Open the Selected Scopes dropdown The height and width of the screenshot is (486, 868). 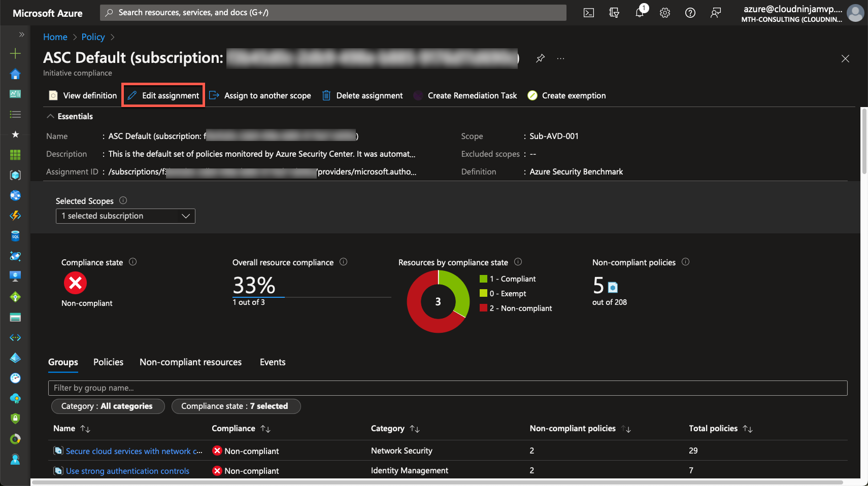tap(125, 216)
